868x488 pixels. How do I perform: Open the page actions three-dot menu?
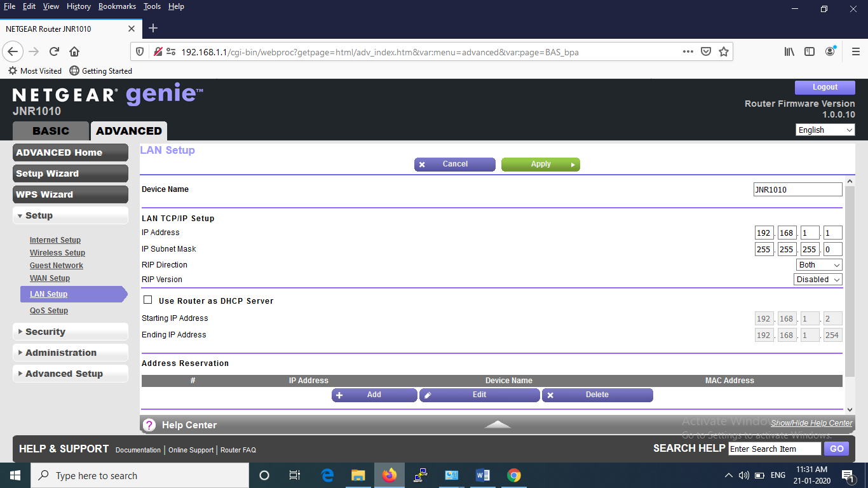pyautogui.click(x=688, y=51)
